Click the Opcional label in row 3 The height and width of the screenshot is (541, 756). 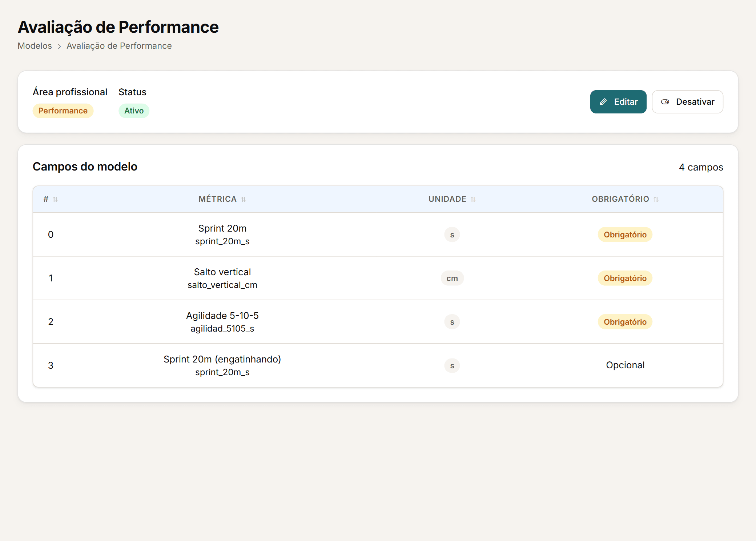point(625,365)
